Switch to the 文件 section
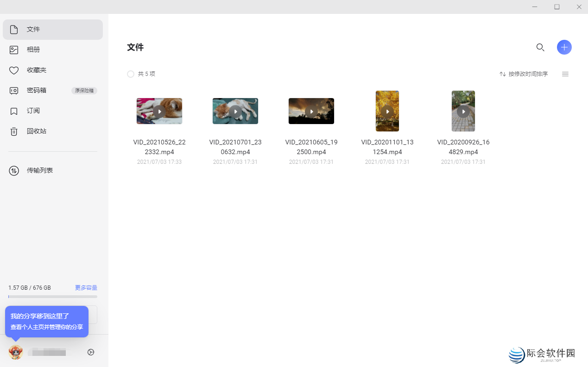Screen dimensions: 588x367 [33, 29]
